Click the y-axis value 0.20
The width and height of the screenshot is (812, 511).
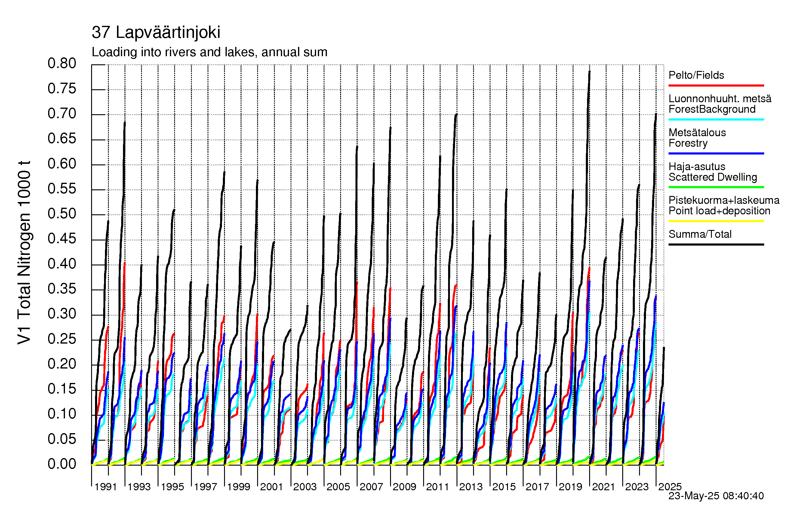[x=62, y=364]
